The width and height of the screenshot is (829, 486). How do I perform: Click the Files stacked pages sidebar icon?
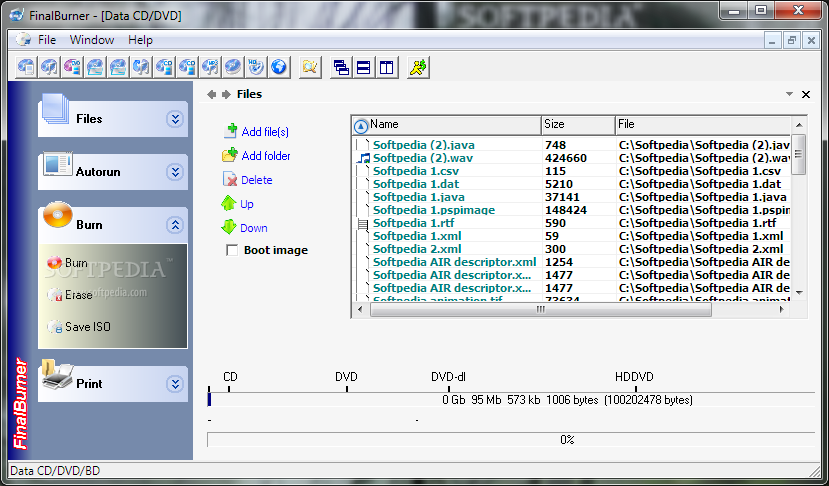pyautogui.click(x=56, y=110)
